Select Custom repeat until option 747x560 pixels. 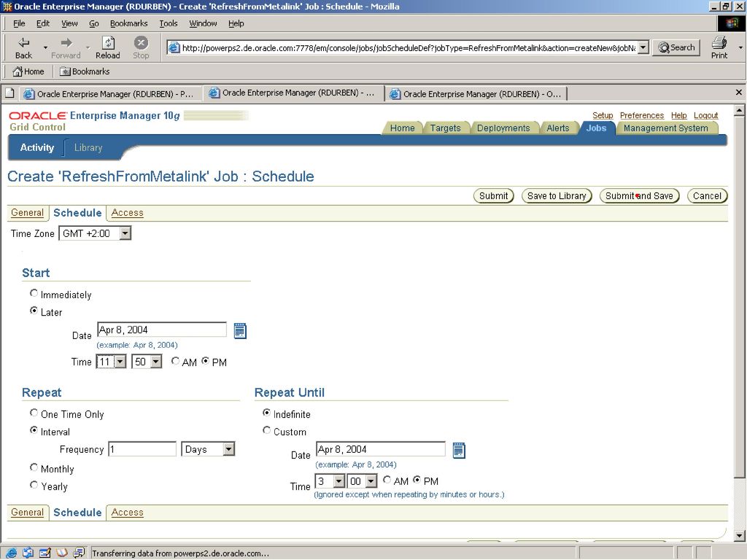tap(267, 430)
